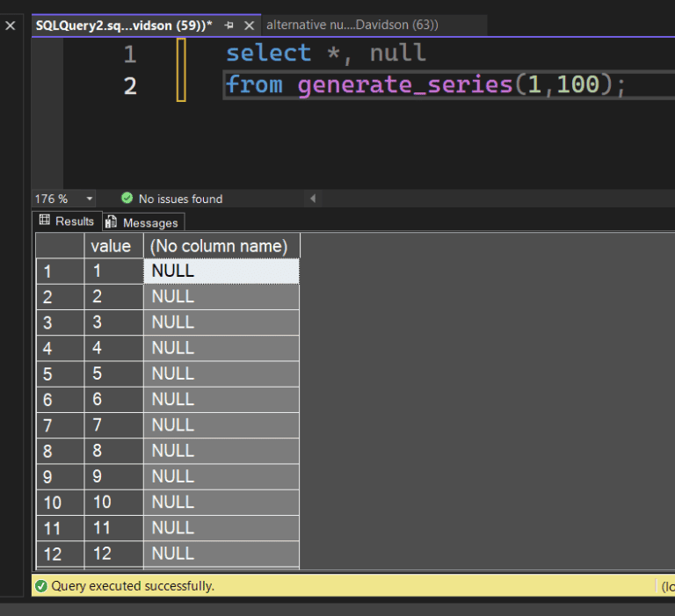Select the SQLQuery2.sq...vidson (59) tab
The height and width of the screenshot is (616, 675).
(x=123, y=25)
